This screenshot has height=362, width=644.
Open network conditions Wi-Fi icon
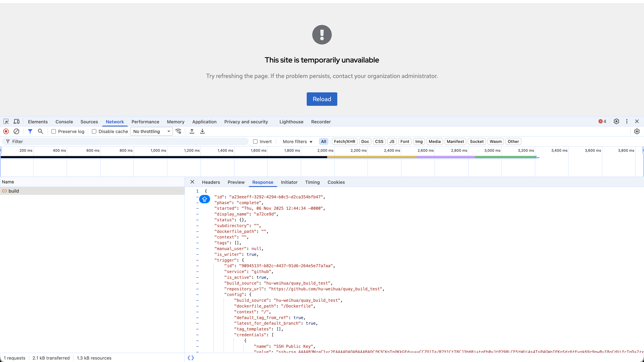pyautogui.click(x=179, y=131)
